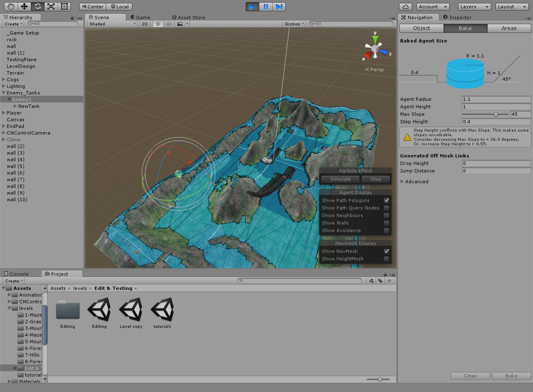Expand the Player hierarchy item

[4, 113]
